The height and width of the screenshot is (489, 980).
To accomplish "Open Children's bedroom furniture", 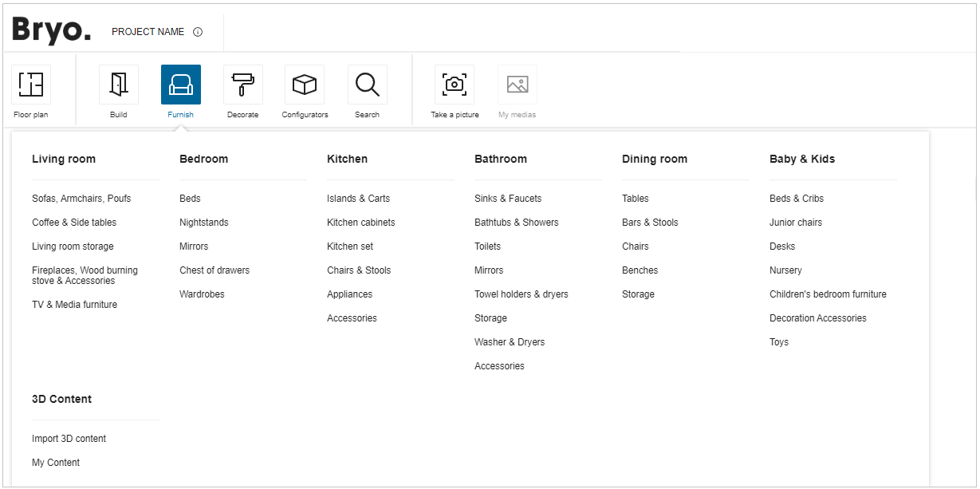I will click(x=828, y=294).
